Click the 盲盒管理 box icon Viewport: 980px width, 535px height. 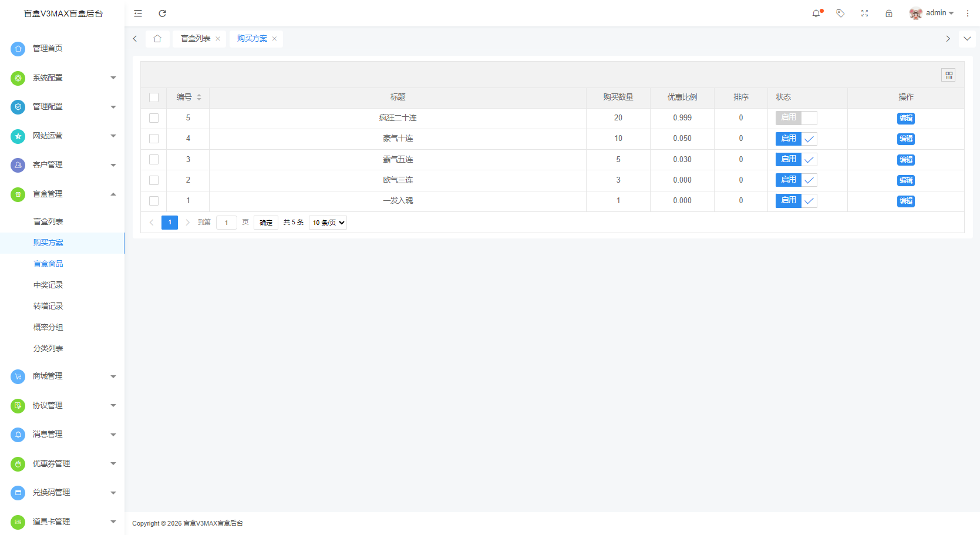click(18, 194)
